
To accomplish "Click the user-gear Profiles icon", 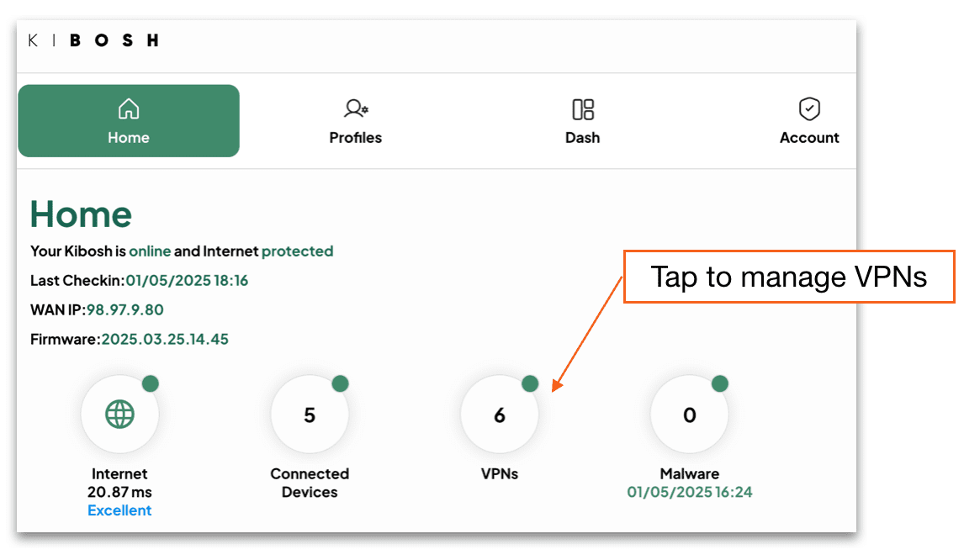I will pos(355,108).
